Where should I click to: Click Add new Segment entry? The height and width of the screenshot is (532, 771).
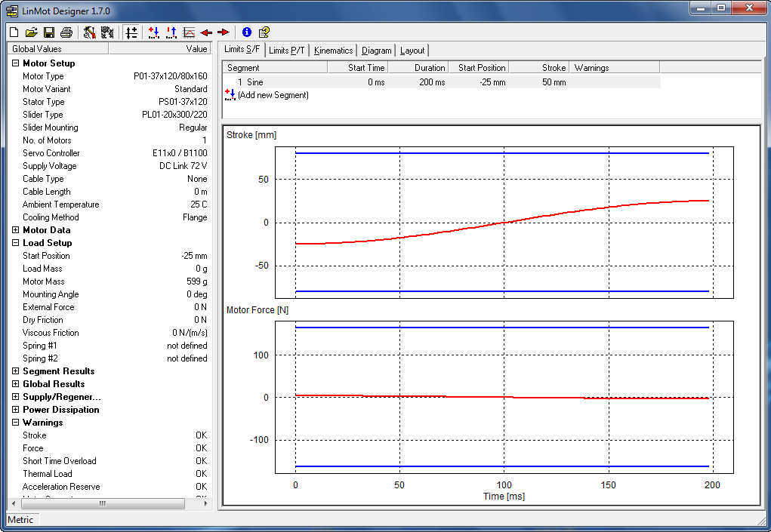[x=273, y=95]
